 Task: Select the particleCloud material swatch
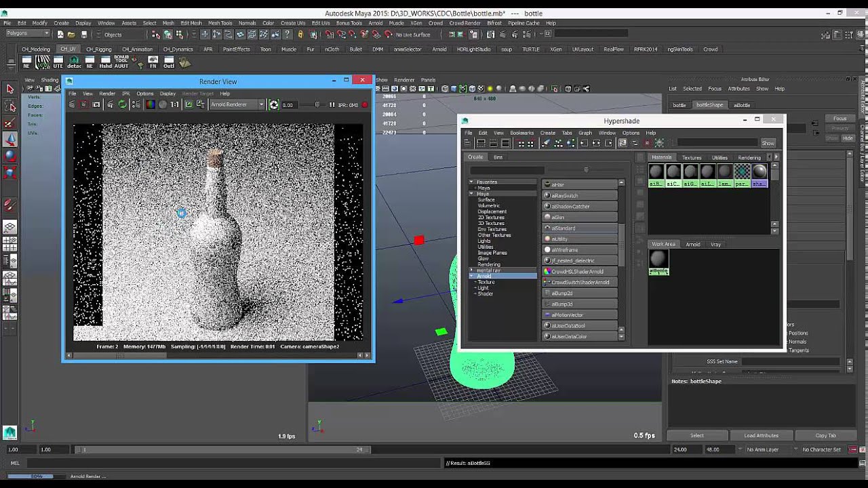743,175
